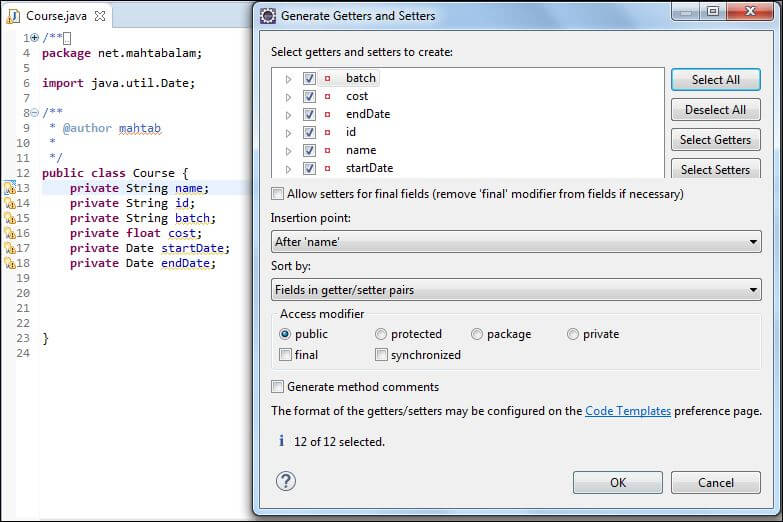The width and height of the screenshot is (783, 522).
Task: Click the warning marker on line 16
Action: (10, 233)
